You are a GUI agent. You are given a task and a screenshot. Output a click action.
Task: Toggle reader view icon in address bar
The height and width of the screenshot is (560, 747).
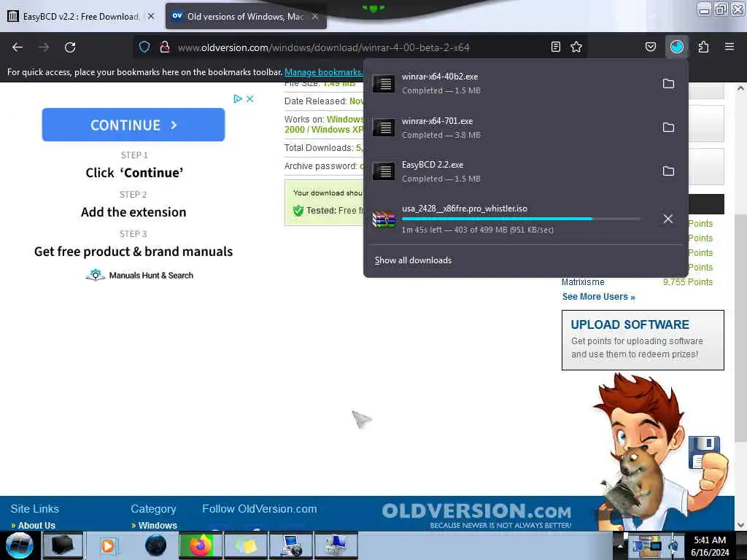coord(555,47)
